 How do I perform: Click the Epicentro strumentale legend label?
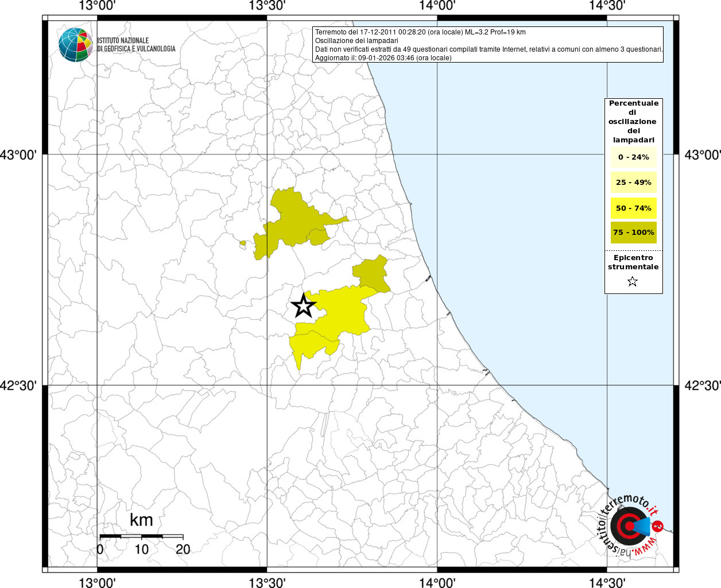point(633,262)
